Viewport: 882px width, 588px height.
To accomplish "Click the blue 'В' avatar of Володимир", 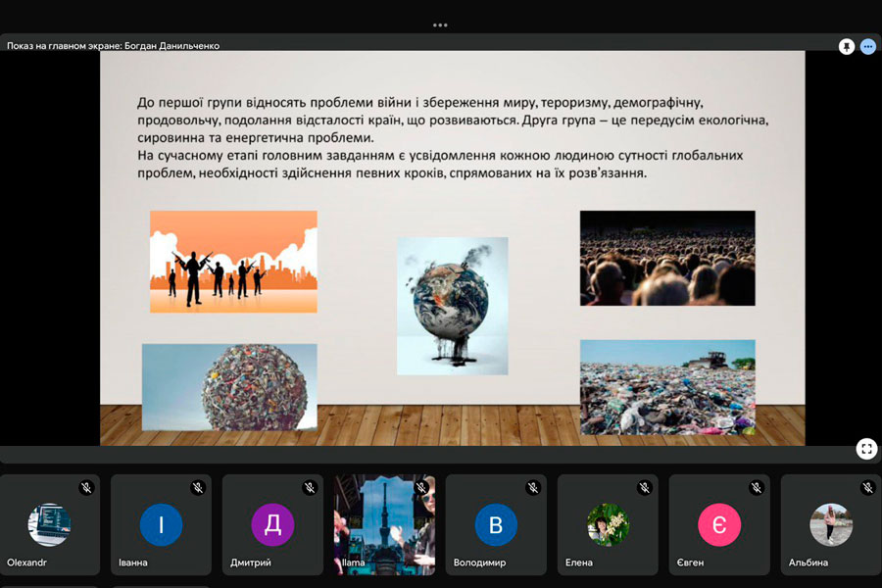I will pyautogui.click(x=496, y=524).
